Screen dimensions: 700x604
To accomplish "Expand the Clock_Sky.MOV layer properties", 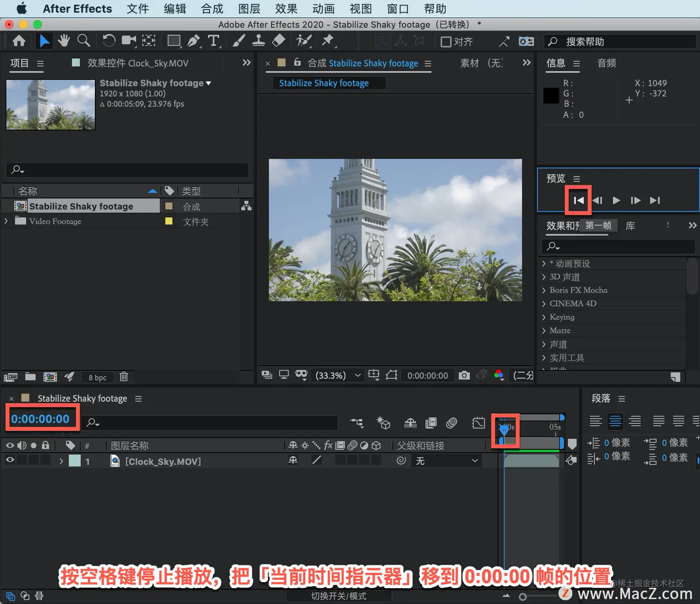I will (61, 461).
